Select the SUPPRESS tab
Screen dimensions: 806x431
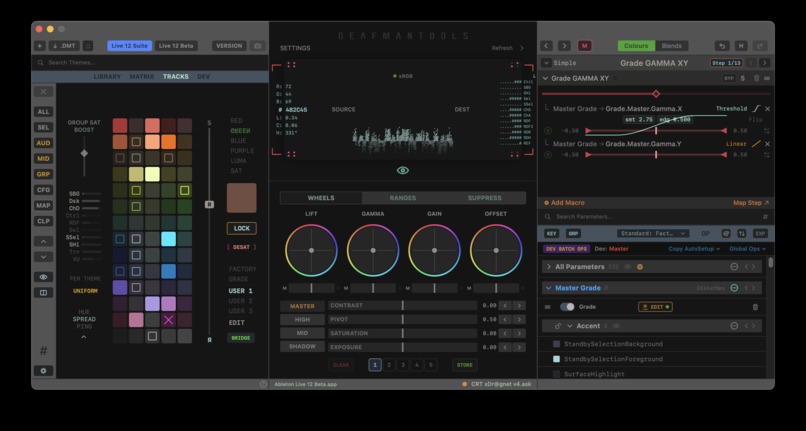(x=484, y=198)
